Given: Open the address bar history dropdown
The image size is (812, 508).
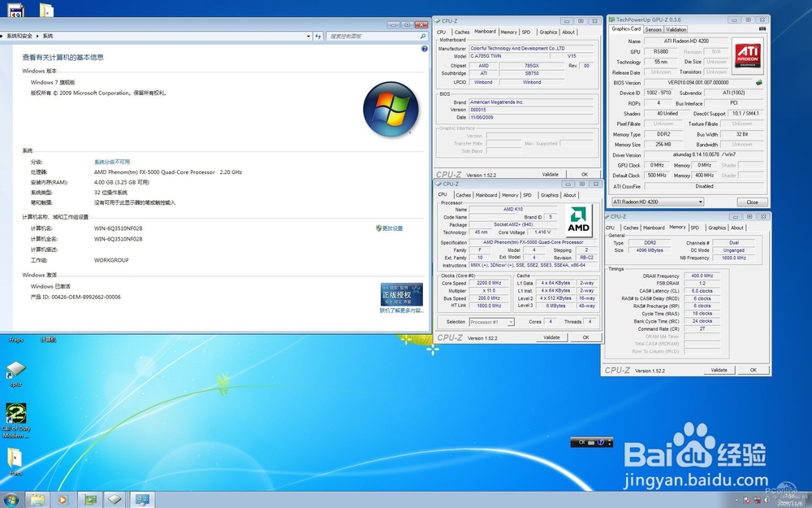Looking at the screenshot, I should (308, 36).
